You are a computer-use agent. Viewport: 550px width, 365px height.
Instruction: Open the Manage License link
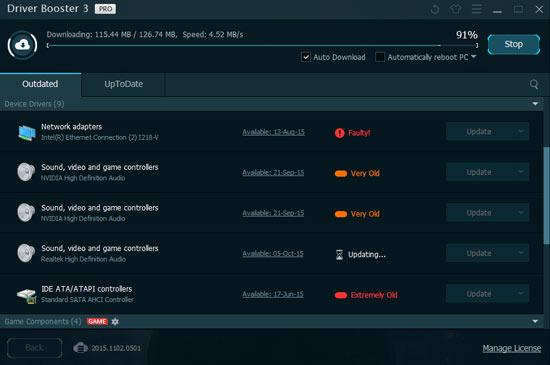[x=511, y=348]
